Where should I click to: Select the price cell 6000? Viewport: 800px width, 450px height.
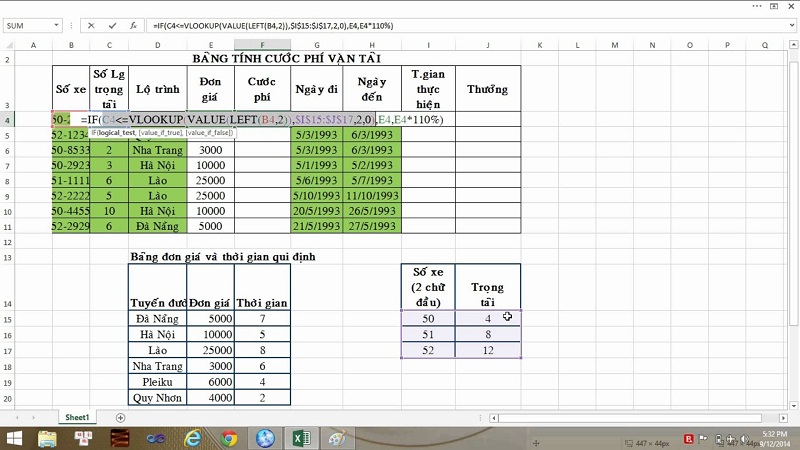point(211,382)
